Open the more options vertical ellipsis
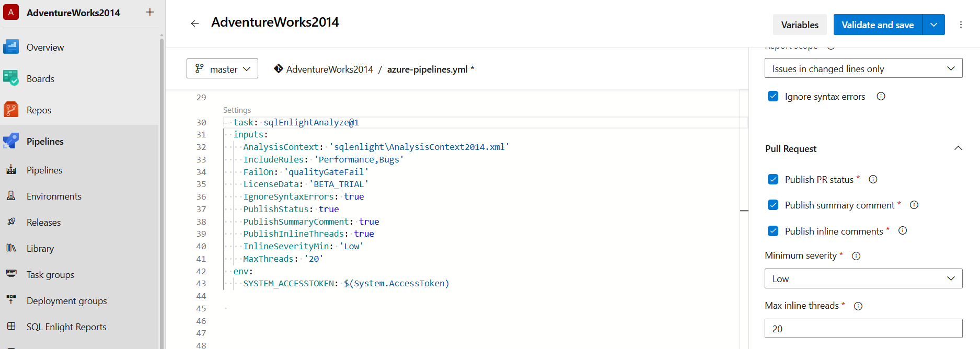Screen dimensions: 980x349 click(961, 25)
